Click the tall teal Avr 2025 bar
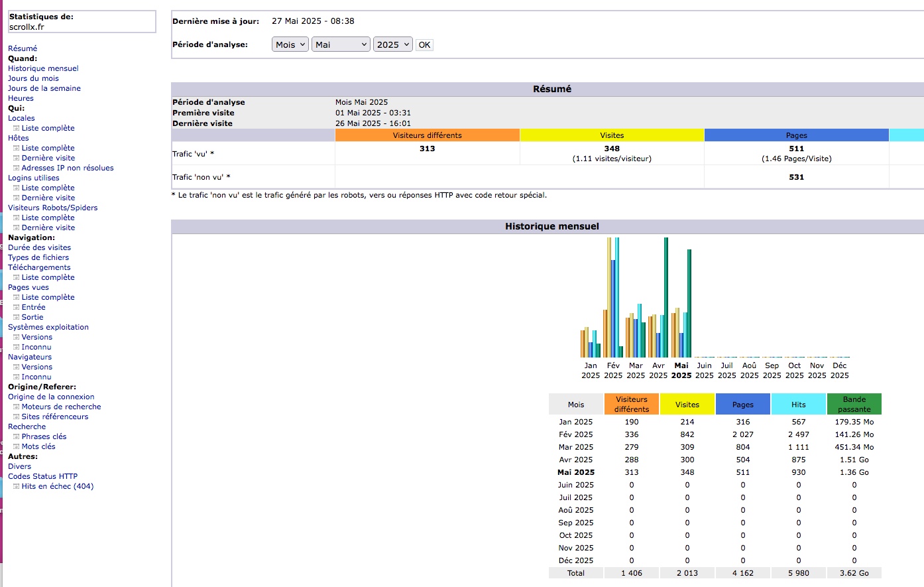This screenshot has height=587, width=924. 666,298
